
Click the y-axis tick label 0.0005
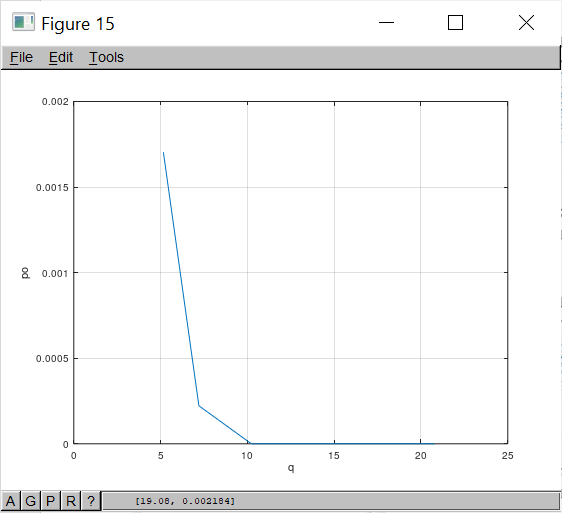(x=52, y=359)
